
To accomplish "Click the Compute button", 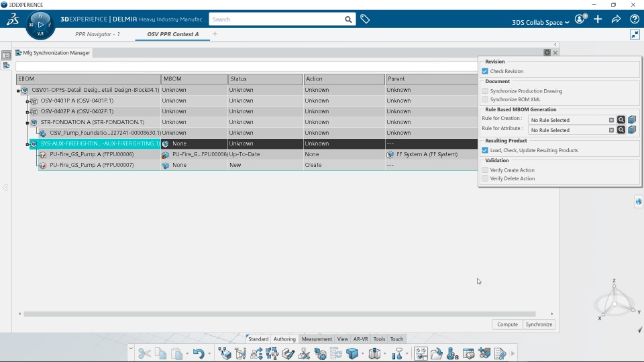I will (x=507, y=324).
